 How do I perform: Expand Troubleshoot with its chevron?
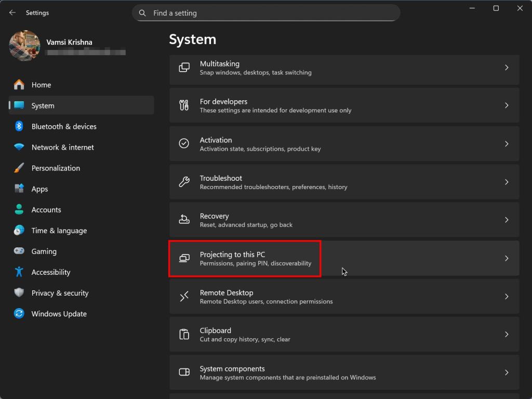tap(507, 182)
